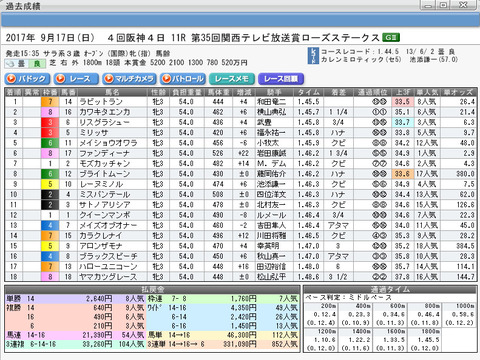Click the レース回顧 button

281,79
